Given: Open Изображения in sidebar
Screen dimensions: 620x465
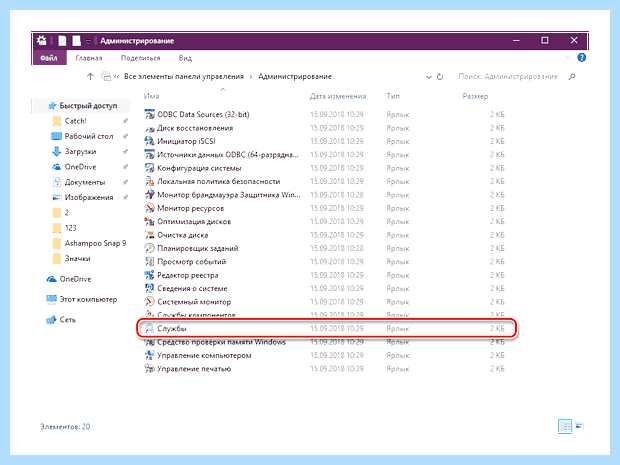Looking at the screenshot, I should 89,197.
